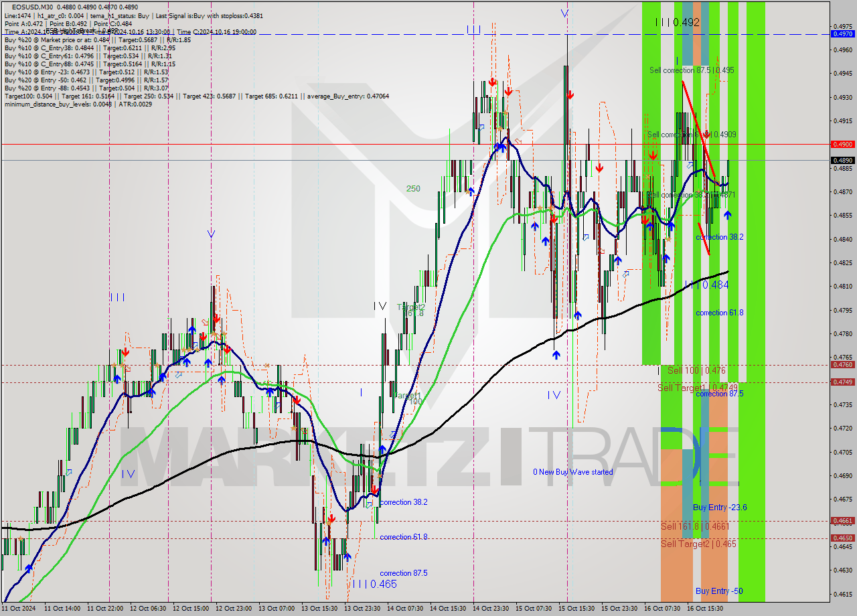
Task: Click '0 New Buy Wave started' text
Action: (572, 472)
